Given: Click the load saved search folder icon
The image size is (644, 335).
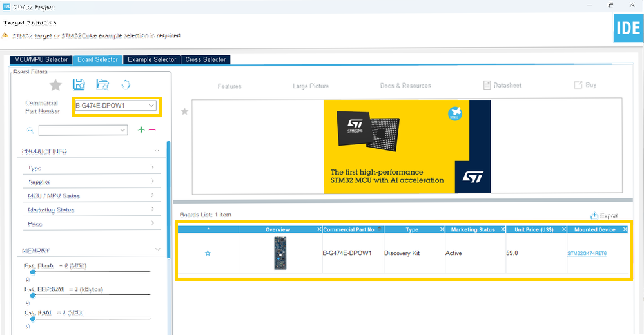Looking at the screenshot, I should 102,84.
